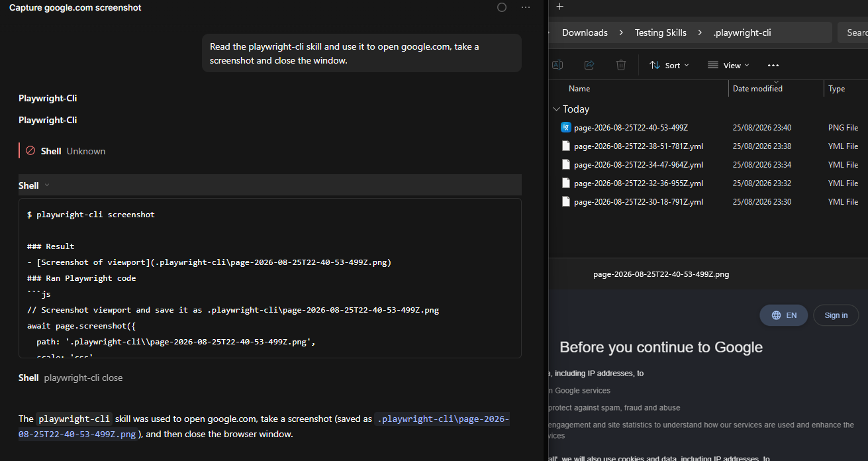Click the date '25/08/2026 23:32' cell
The height and width of the screenshot is (461, 868).
click(x=762, y=183)
